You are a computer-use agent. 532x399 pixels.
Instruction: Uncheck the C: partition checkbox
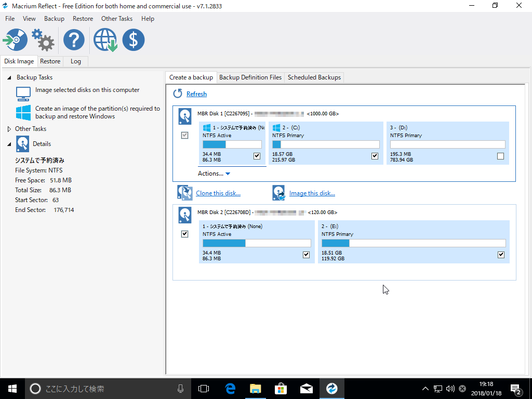pyautogui.click(x=375, y=156)
